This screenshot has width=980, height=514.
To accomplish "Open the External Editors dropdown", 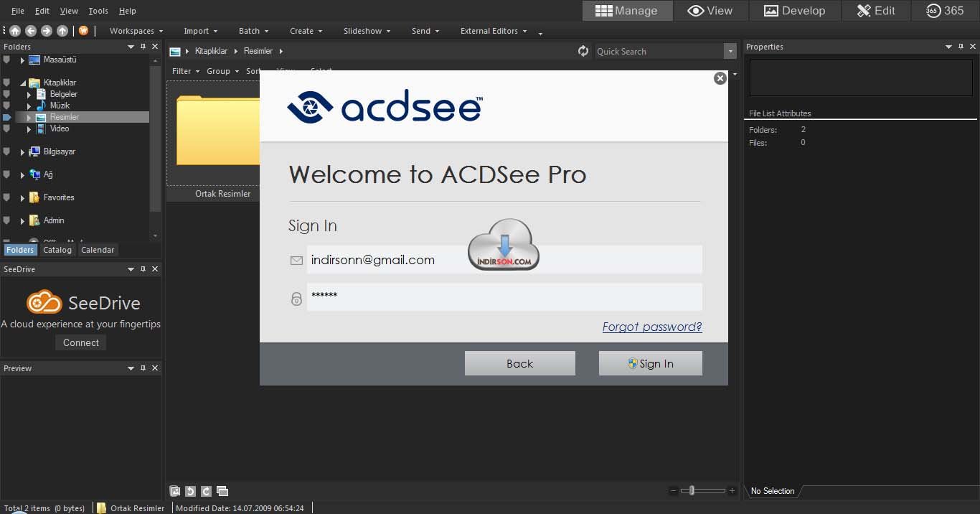I will pos(494,31).
